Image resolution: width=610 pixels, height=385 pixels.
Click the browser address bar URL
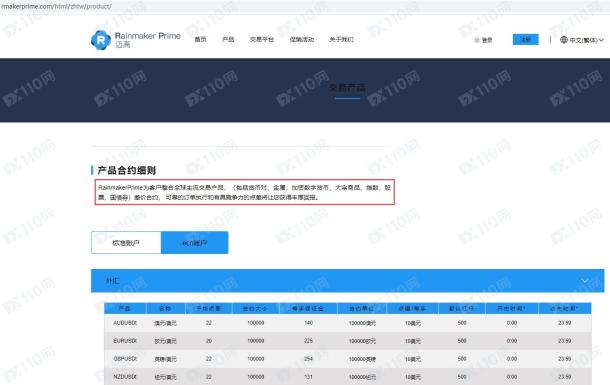pos(56,6)
